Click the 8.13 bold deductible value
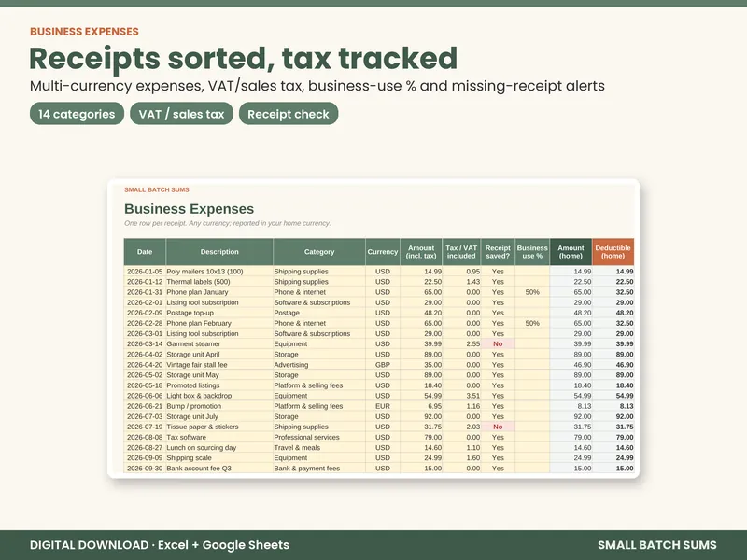Viewport: 747px width, 560px height. pyautogui.click(x=613, y=406)
